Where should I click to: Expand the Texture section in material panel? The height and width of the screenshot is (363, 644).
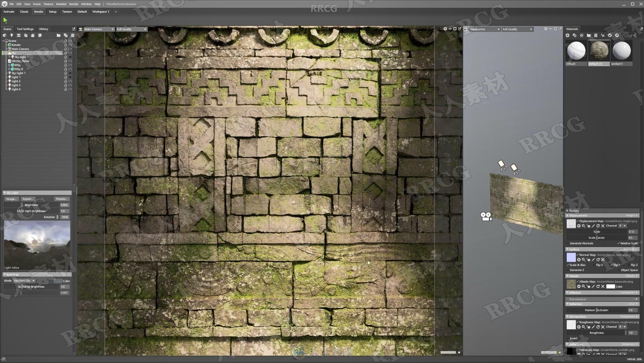click(567, 211)
